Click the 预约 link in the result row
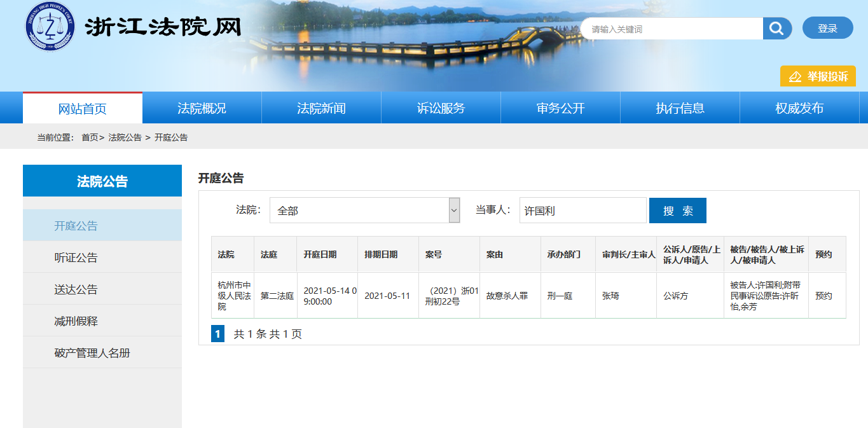 [823, 296]
